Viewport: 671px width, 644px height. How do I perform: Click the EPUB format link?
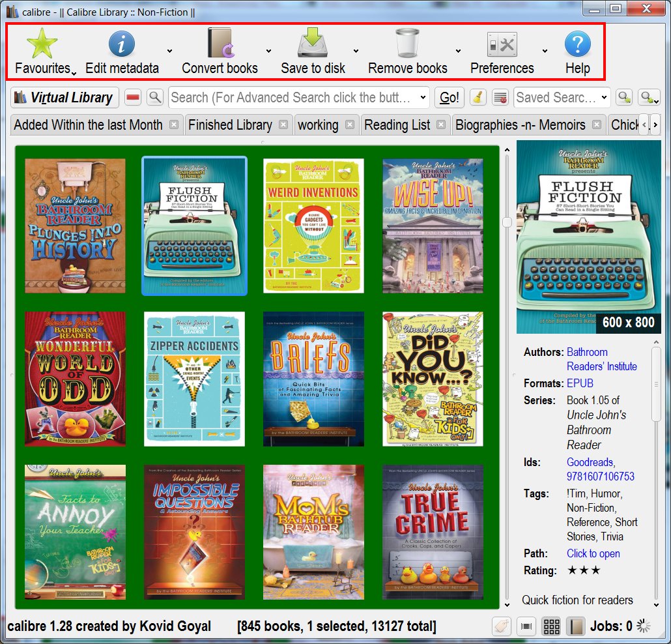coord(580,383)
